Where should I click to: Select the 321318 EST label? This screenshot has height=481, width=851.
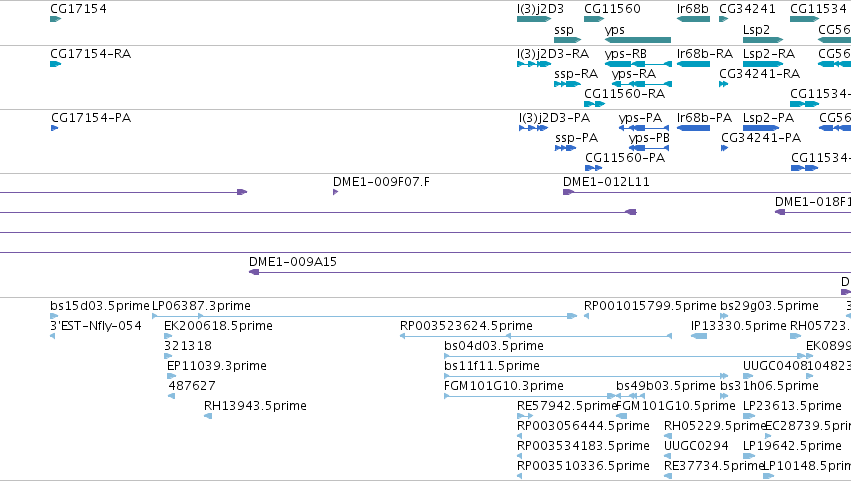pyautogui.click(x=188, y=346)
